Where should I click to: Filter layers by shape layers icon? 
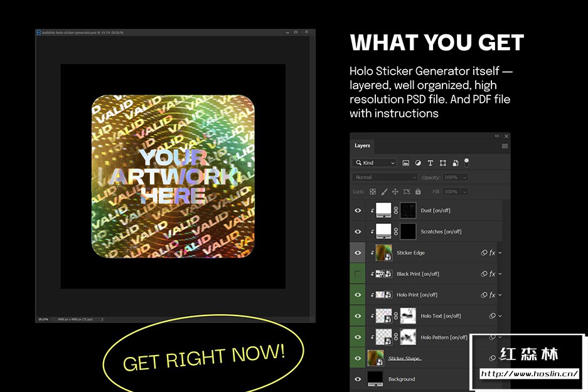coord(443,163)
